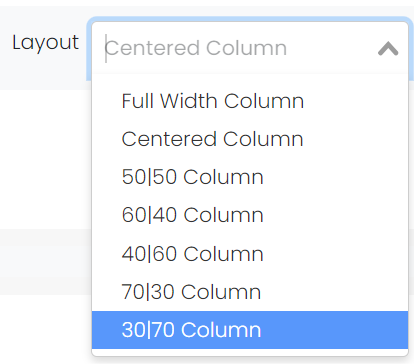The image size is (414, 364).
Task: Click the gray up-chevron beside Centered Column
Action: (x=388, y=49)
